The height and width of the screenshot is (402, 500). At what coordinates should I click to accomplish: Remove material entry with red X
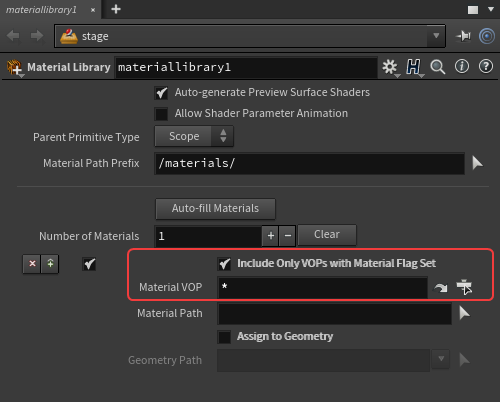click(32, 264)
